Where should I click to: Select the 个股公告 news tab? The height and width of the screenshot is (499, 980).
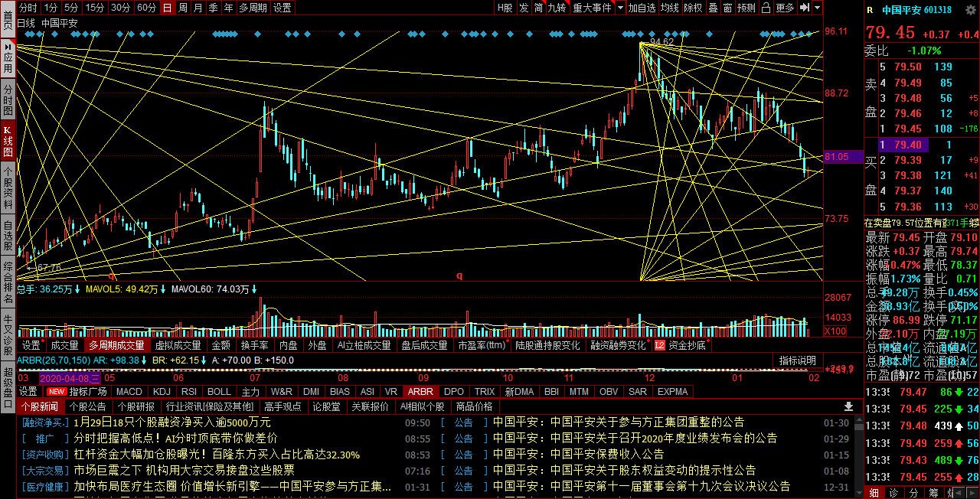click(87, 406)
